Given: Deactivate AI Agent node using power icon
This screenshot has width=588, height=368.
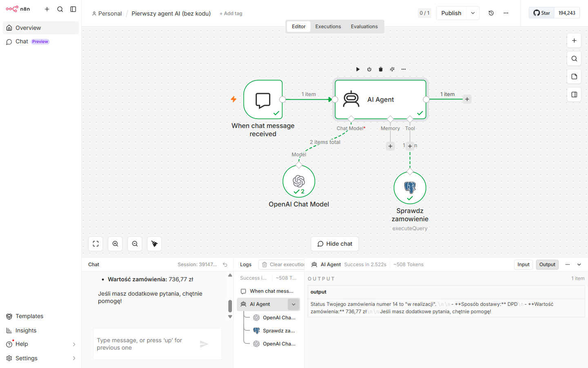Looking at the screenshot, I should (x=369, y=69).
